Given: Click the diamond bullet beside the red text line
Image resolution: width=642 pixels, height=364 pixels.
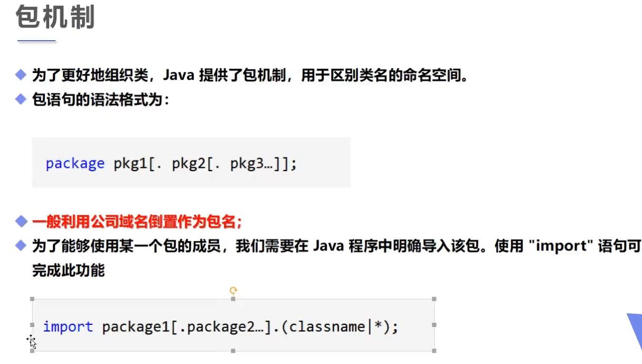Looking at the screenshot, I should pos(21,221).
